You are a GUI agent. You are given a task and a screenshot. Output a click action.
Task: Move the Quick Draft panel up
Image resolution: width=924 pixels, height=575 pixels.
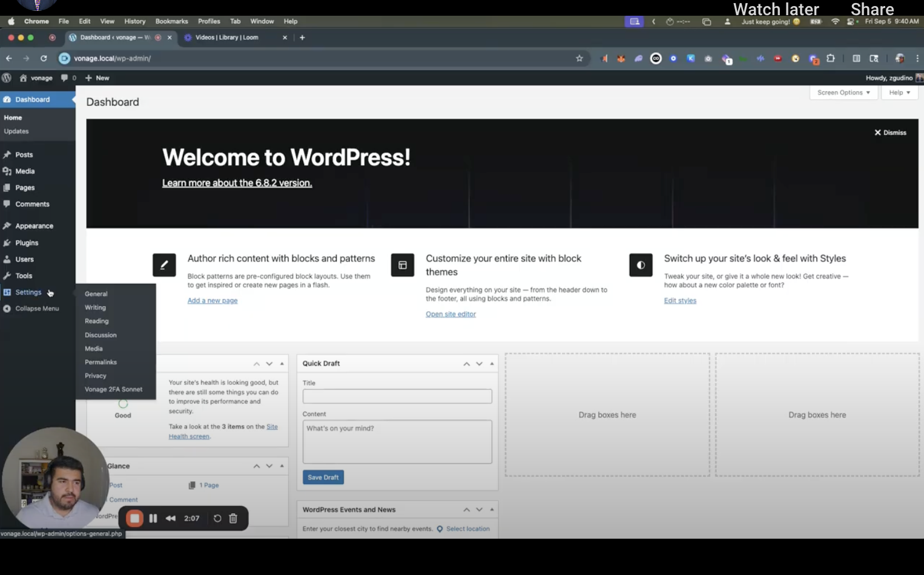(467, 364)
